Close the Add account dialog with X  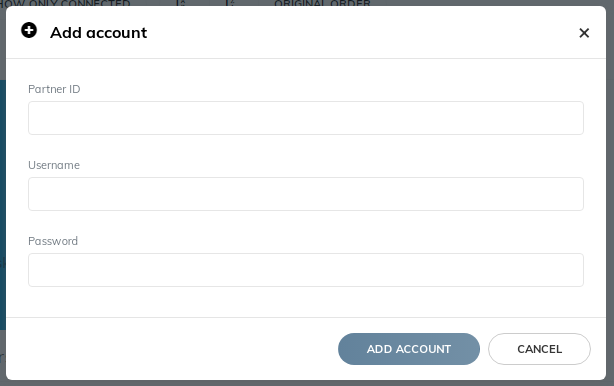pyautogui.click(x=584, y=33)
